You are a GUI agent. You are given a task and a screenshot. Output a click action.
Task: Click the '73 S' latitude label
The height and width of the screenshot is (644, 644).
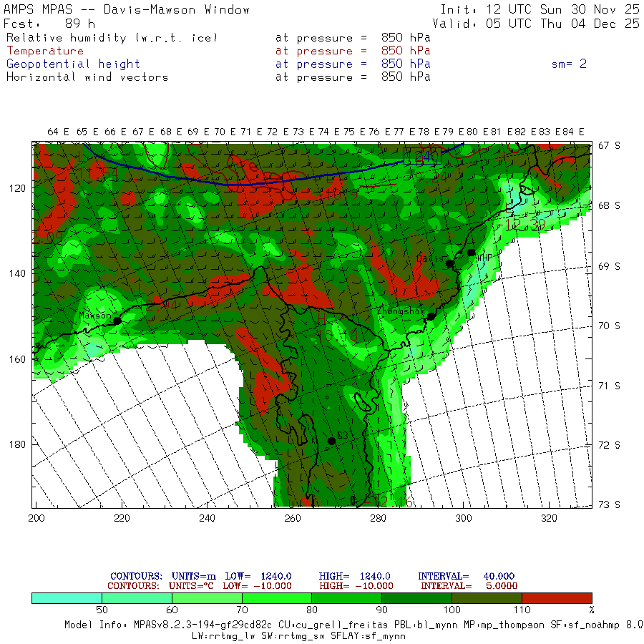pos(609,504)
